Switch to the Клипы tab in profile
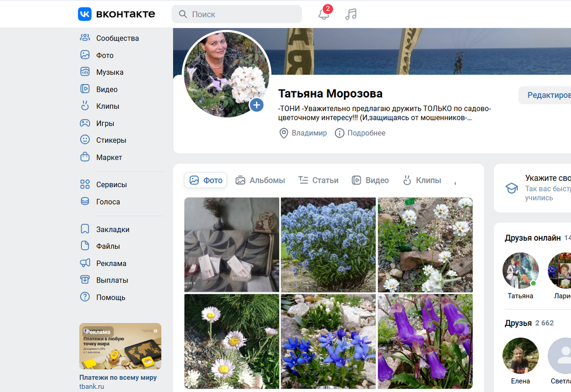This screenshot has width=571, height=392. 422,180
